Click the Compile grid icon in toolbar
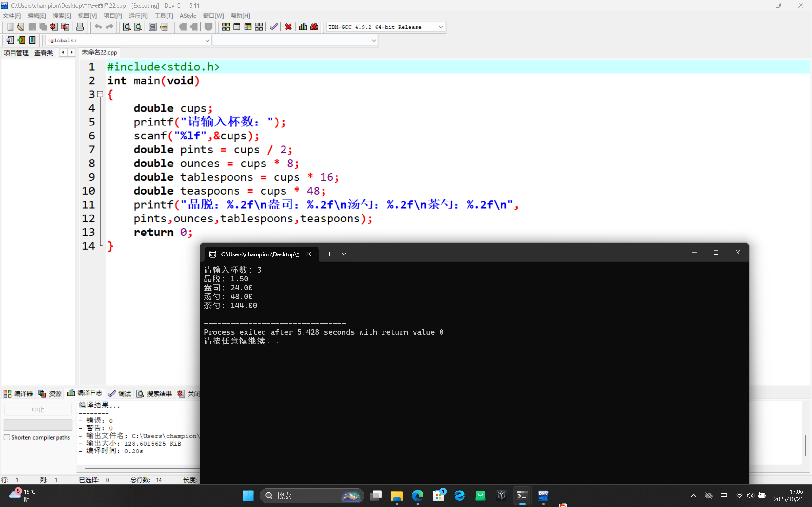This screenshot has height=507, width=812. pos(226,27)
